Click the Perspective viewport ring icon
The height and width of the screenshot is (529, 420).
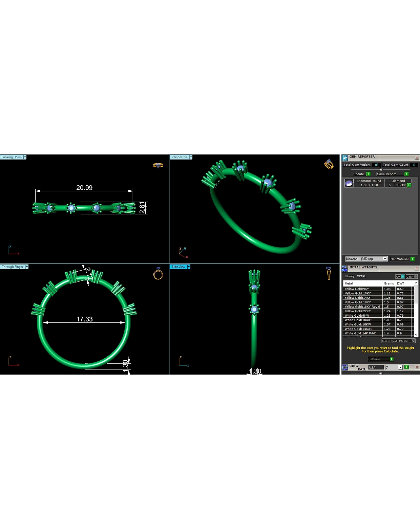(329, 164)
